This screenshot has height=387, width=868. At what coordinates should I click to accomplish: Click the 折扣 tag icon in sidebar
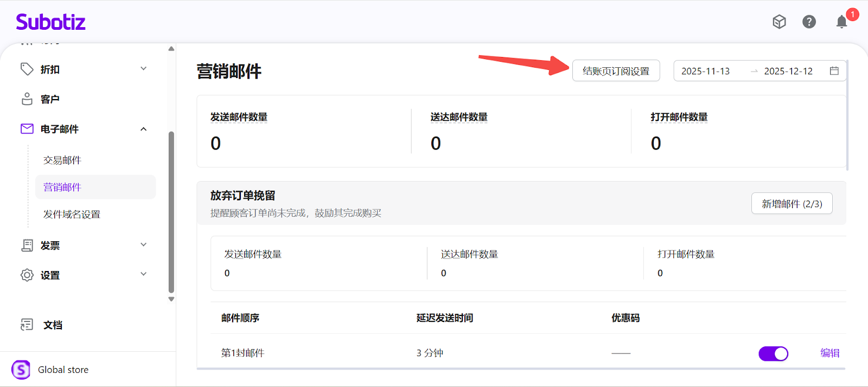pyautogui.click(x=27, y=69)
